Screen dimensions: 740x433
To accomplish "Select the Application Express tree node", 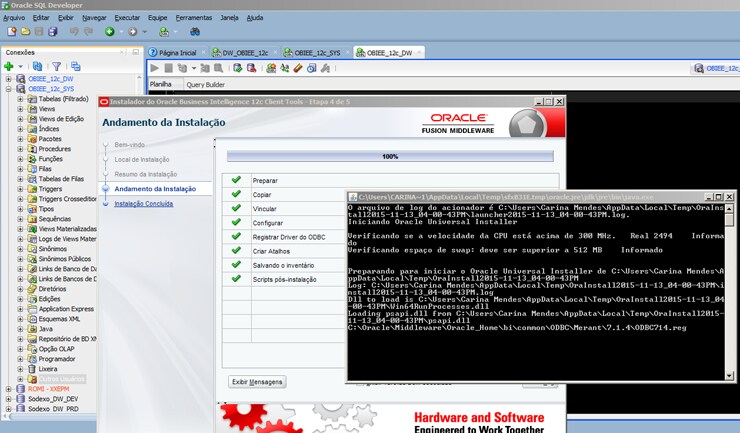I will [x=66, y=309].
